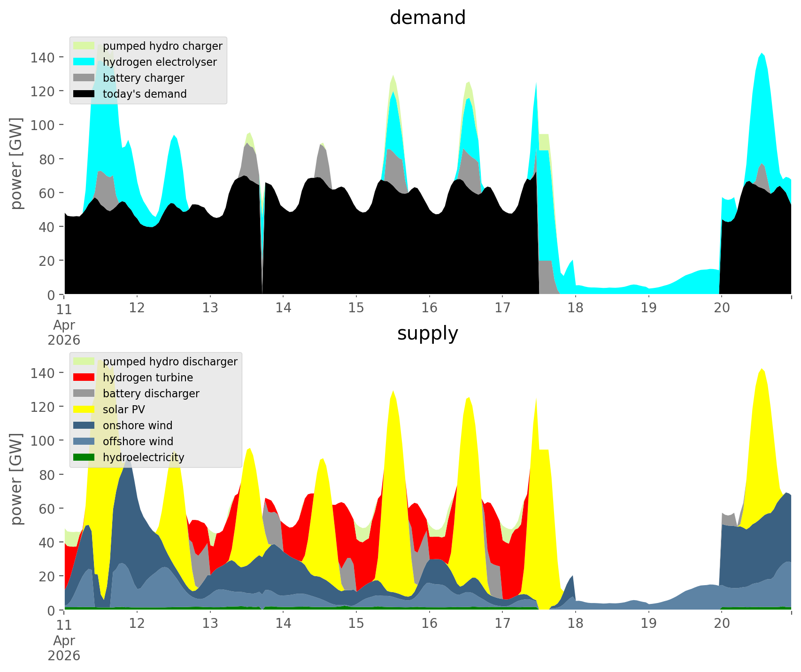This screenshot has height=672, width=801.
Task: Click the black today's demand legend swatch
Action: (84, 94)
